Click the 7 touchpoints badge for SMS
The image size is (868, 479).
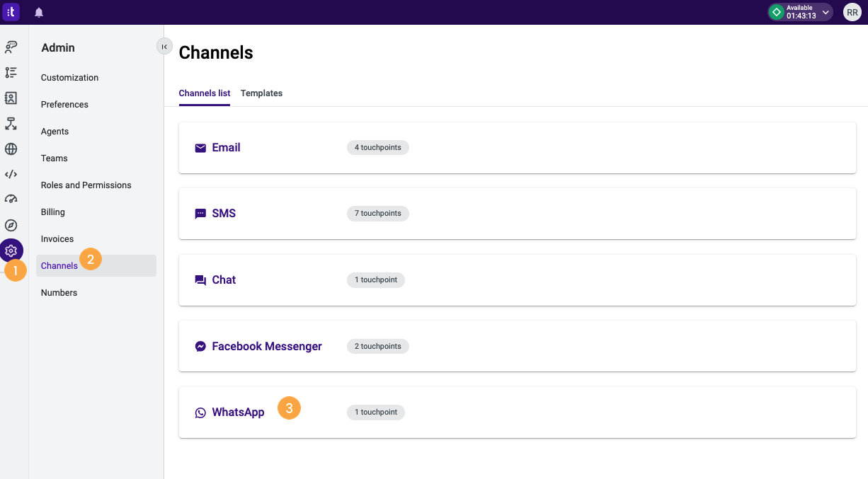click(x=377, y=214)
